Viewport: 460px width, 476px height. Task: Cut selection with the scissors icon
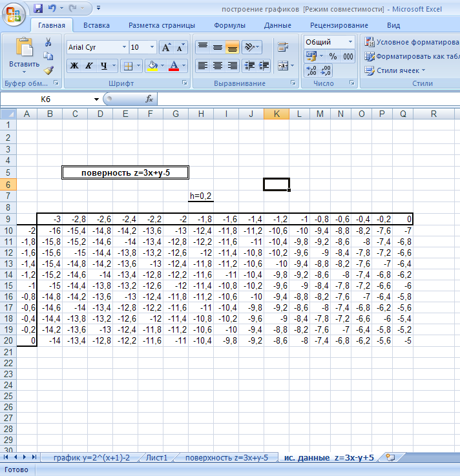pos(48,42)
